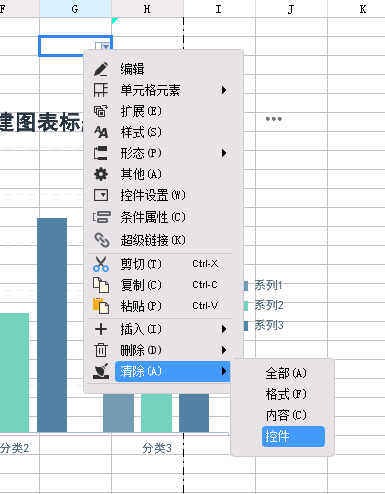
Task: Click the chart title text
Action: (x=42, y=122)
